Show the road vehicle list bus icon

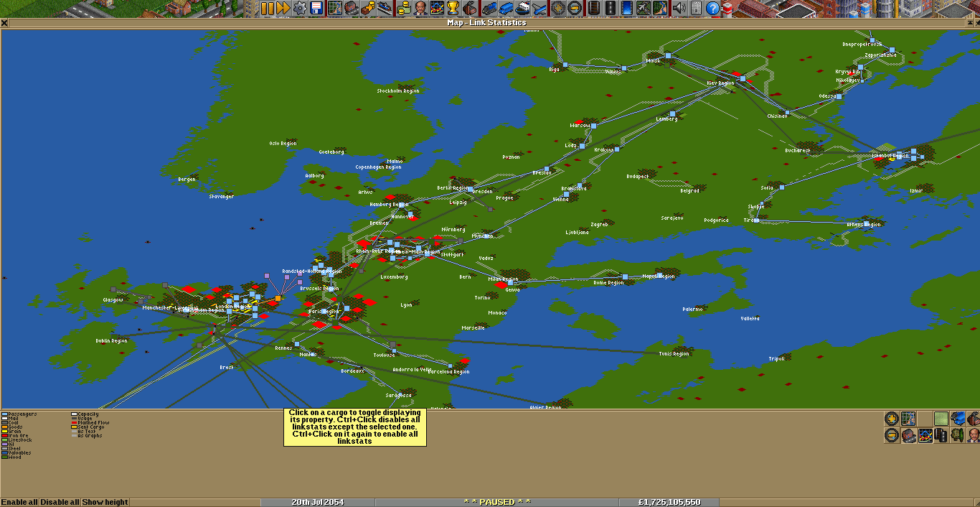506,8
